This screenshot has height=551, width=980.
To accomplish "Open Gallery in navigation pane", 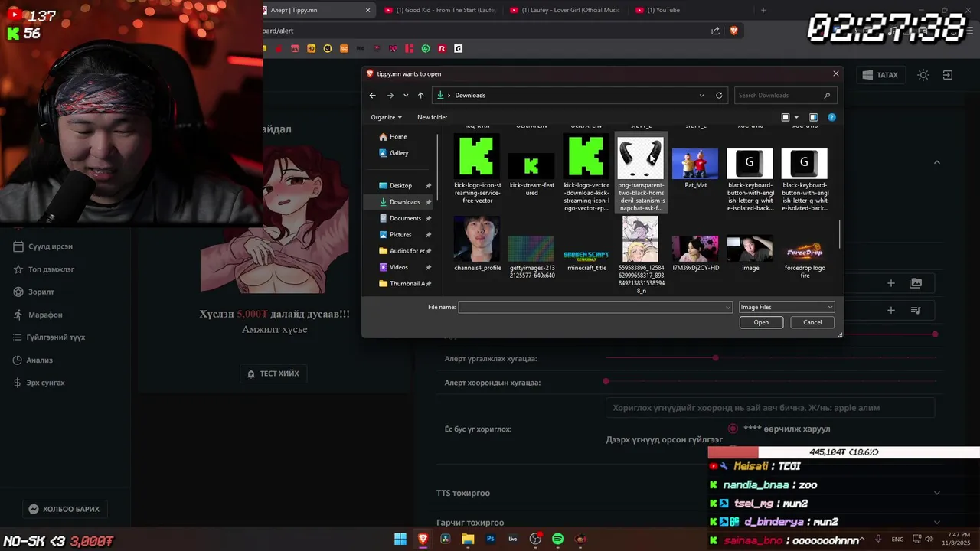I will [x=399, y=153].
